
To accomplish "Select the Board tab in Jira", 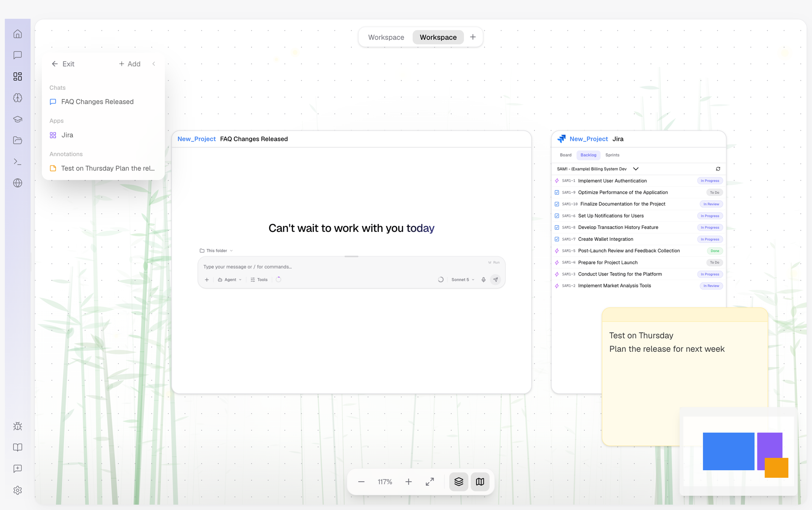I will click(565, 155).
